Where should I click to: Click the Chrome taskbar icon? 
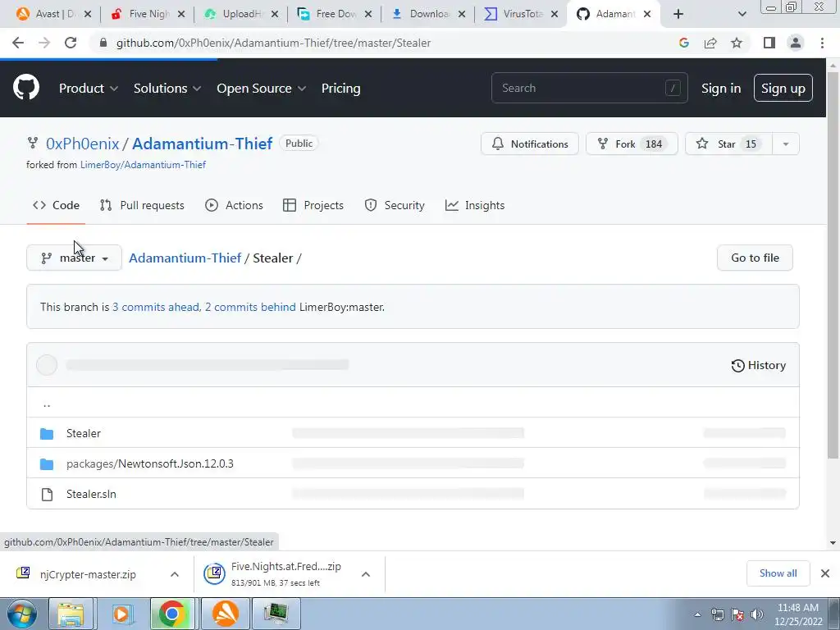172,614
